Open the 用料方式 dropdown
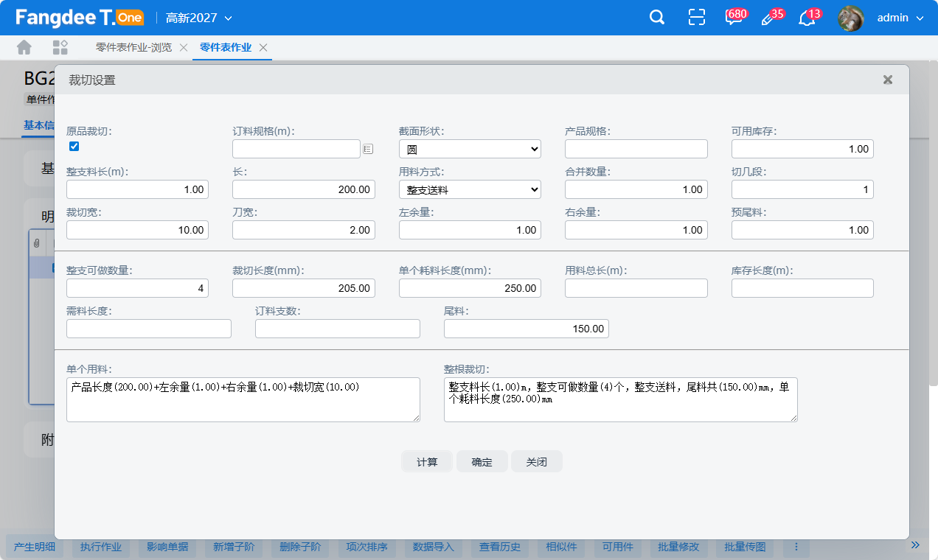The width and height of the screenshot is (938, 560). tap(470, 189)
